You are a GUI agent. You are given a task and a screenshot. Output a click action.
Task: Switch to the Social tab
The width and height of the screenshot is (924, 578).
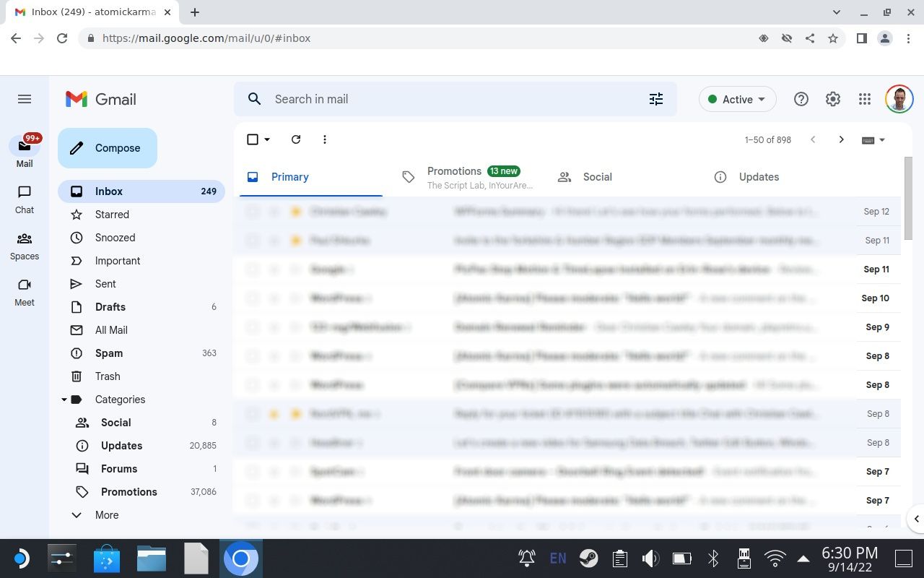point(597,176)
